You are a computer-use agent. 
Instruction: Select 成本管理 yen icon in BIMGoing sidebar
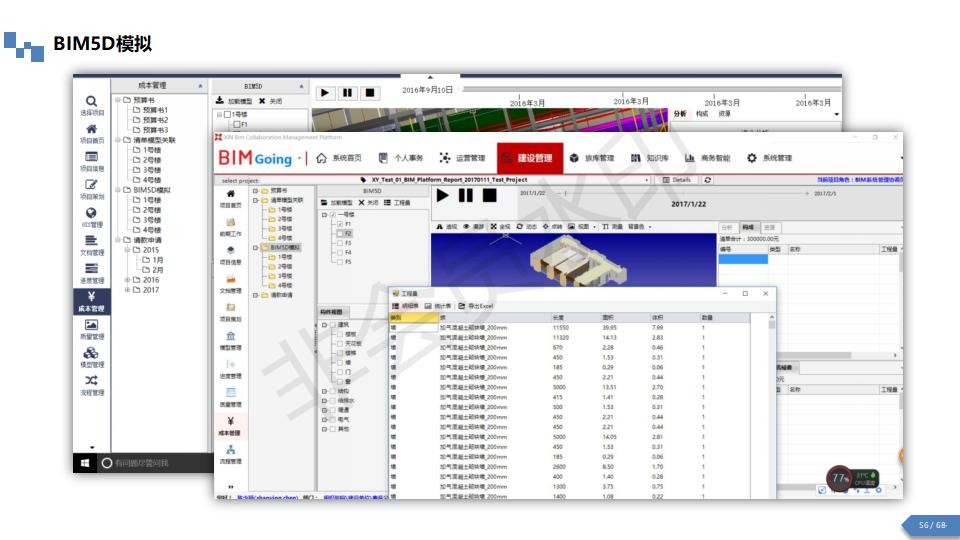[231, 421]
